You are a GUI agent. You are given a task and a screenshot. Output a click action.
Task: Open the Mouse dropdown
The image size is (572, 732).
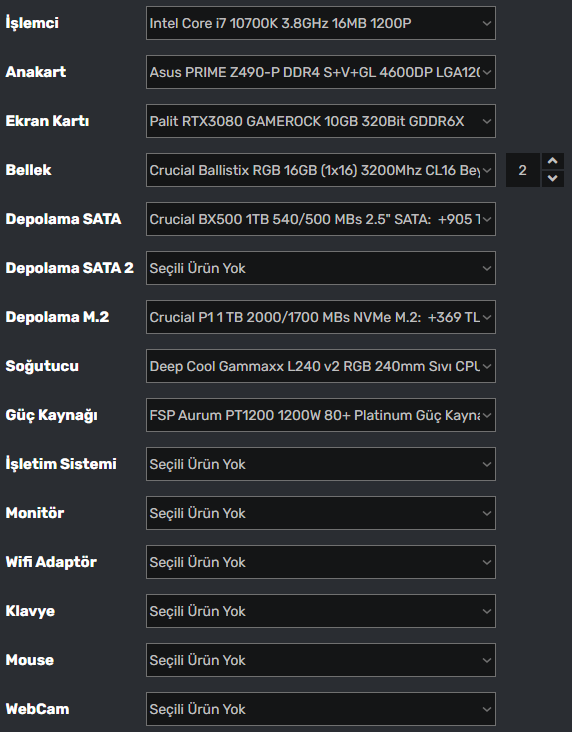[321, 661]
